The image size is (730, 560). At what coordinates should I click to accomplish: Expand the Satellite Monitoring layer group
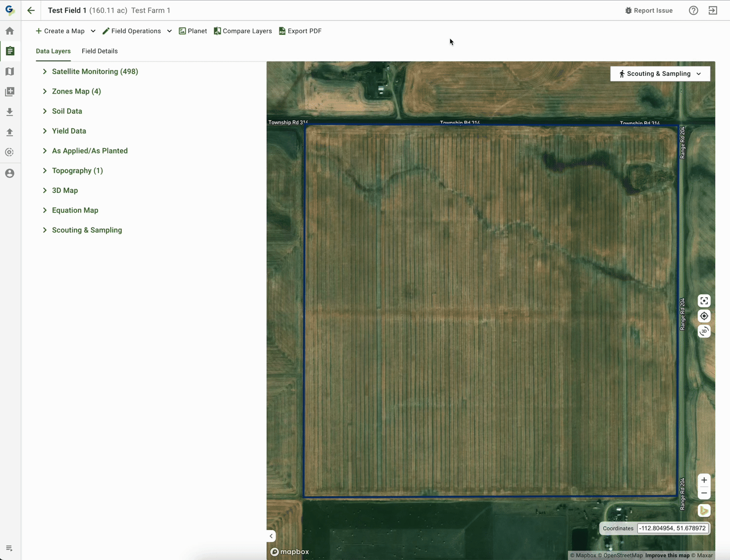[45, 72]
